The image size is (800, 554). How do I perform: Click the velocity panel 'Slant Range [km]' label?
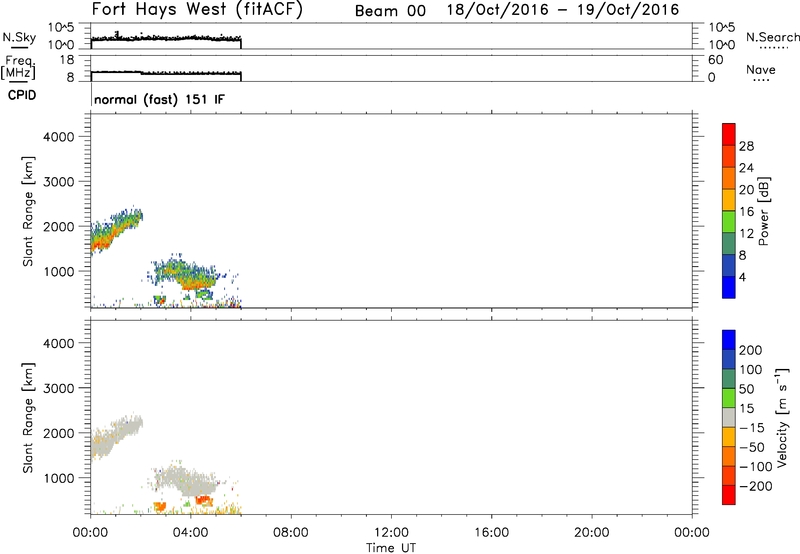click(x=28, y=418)
